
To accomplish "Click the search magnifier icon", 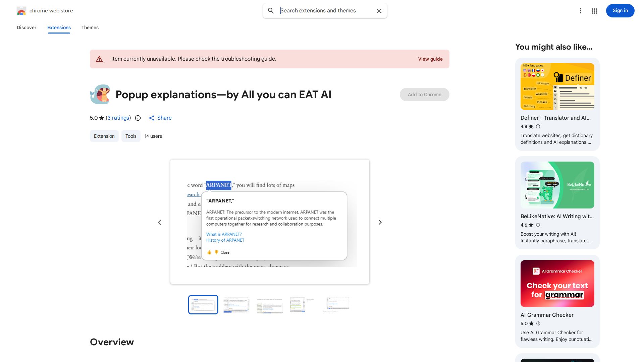I will click(271, 11).
